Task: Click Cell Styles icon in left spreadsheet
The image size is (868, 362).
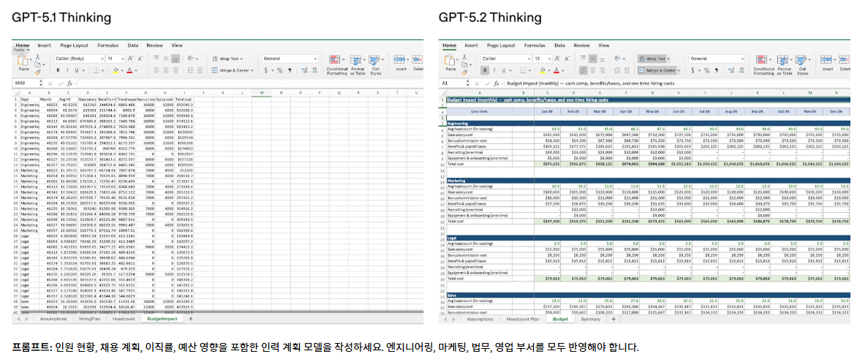Action: (375, 60)
